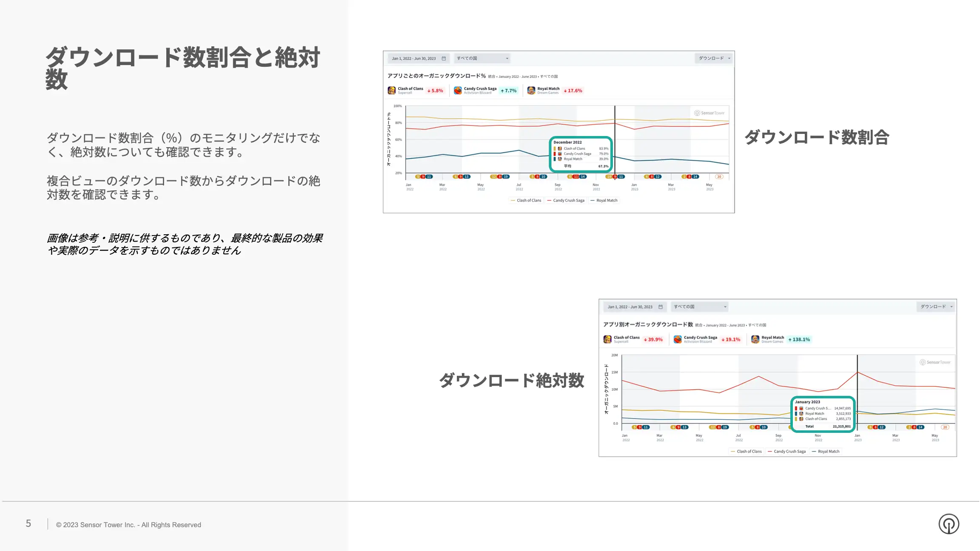Click the 7.7% increase badge

tap(509, 91)
